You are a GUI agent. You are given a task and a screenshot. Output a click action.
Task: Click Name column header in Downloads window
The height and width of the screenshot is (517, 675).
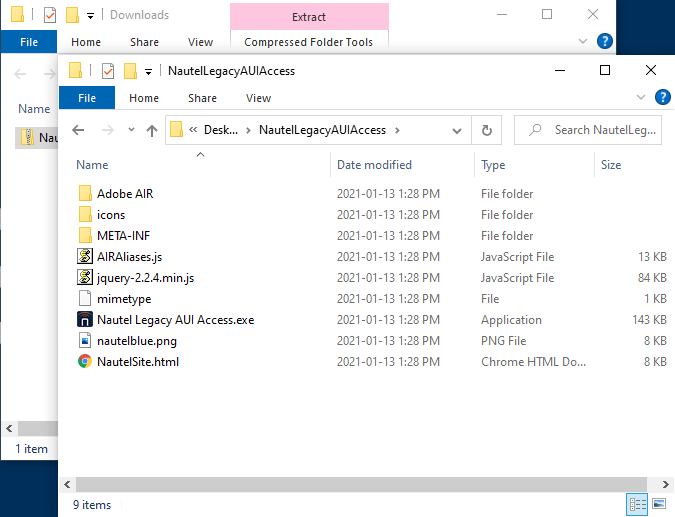[x=34, y=108]
